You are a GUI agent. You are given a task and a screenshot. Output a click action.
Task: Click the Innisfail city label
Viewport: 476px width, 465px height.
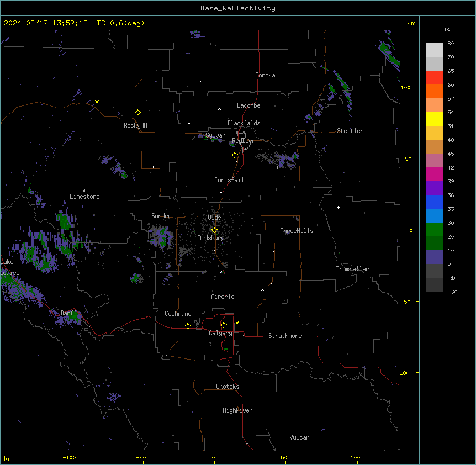tap(229, 180)
